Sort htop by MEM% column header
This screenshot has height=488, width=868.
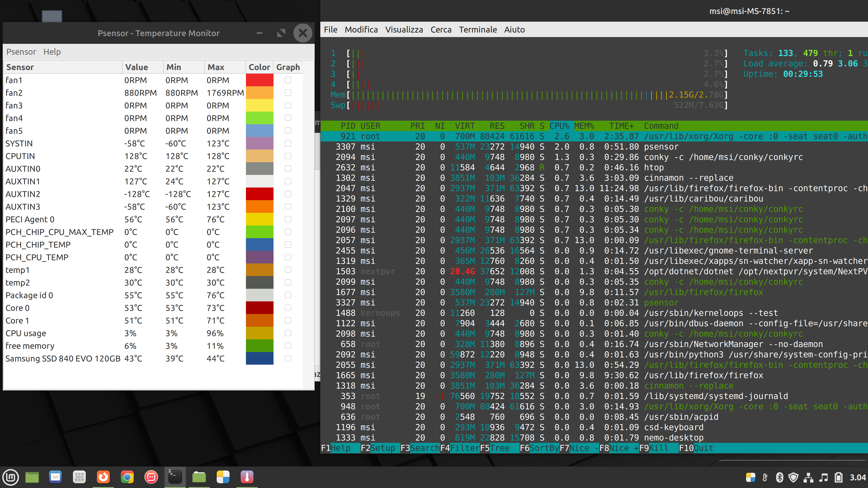tap(584, 126)
